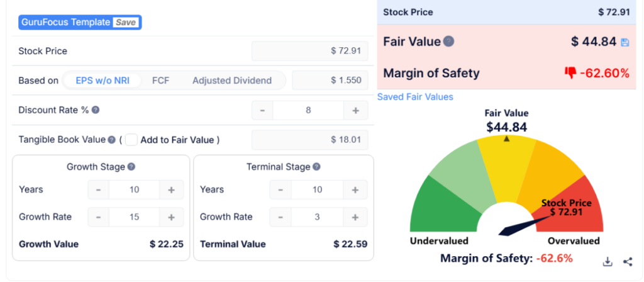Increase the Terminal Stage Growth Rate
This screenshot has width=644, height=282.
(x=355, y=217)
